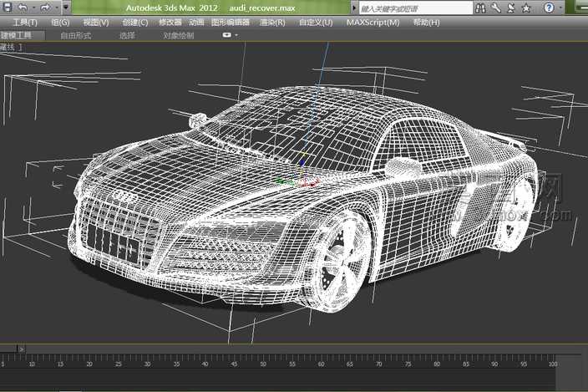Open the 图形编辑器 menu
This screenshot has height=392, width=588.
coord(231,23)
